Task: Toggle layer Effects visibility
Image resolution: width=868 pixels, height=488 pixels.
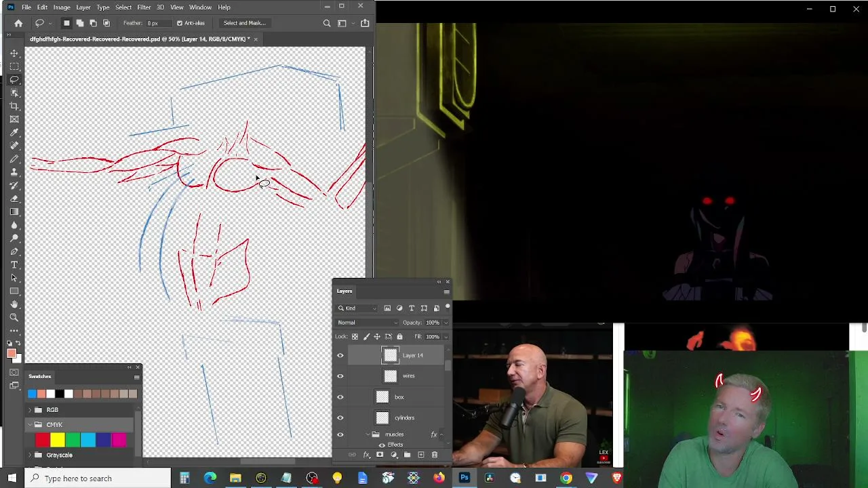Action: pos(382,445)
